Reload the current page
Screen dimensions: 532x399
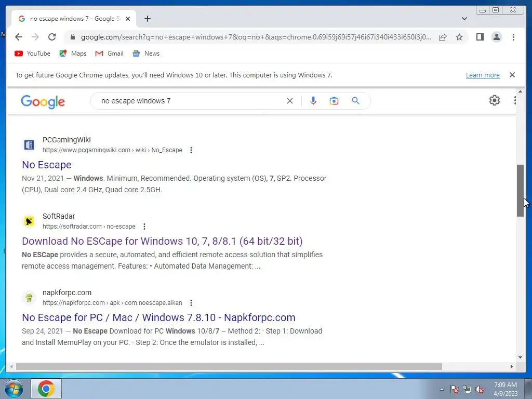coord(52,37)
